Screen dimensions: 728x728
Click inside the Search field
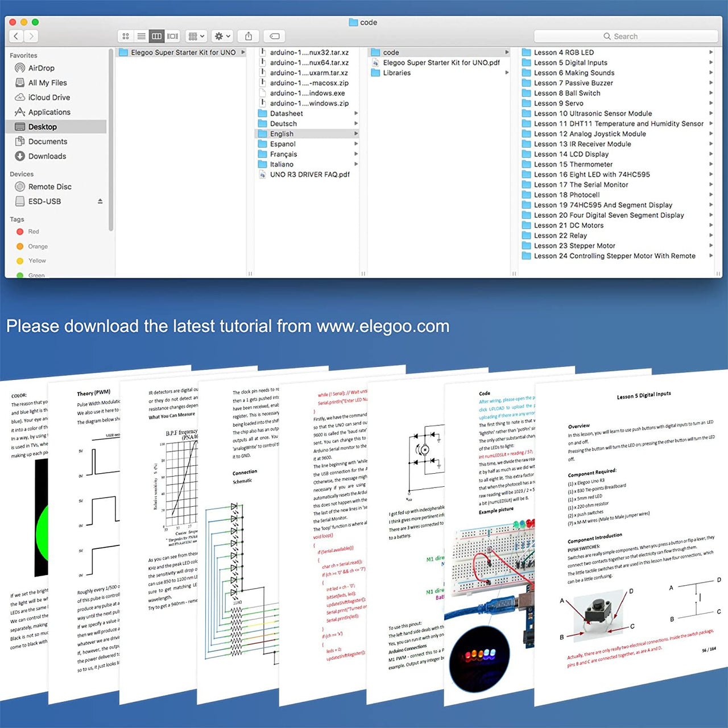pyautogui.click(x=626, y=36)
